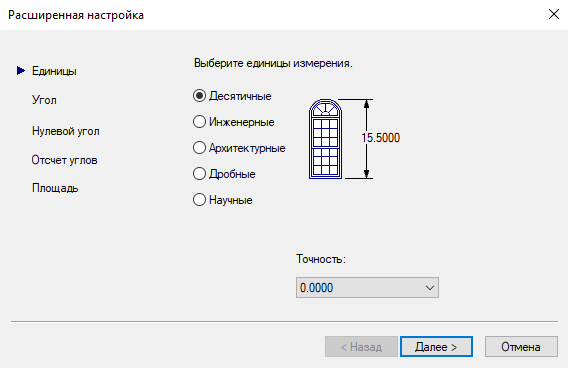Pick the Дробные units option
568x368 pixels.
pos(224,174)
